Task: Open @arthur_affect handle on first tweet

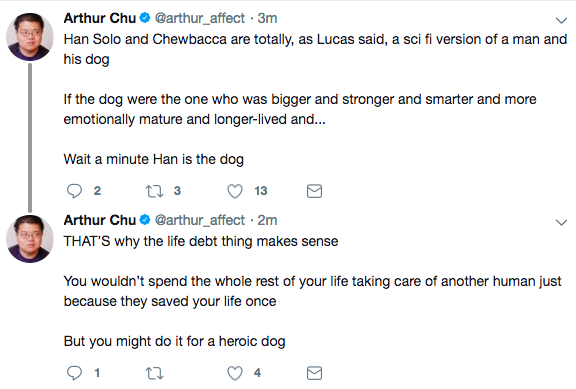Action: point(199,18)
